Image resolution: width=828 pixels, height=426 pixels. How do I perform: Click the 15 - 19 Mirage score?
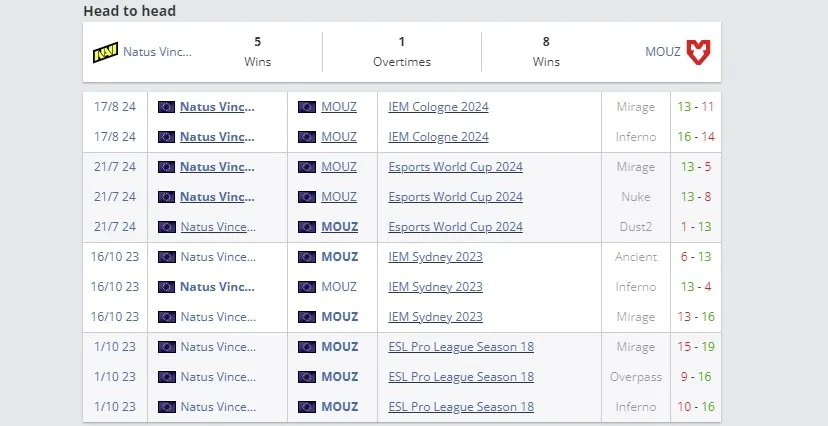pos(695,347)
